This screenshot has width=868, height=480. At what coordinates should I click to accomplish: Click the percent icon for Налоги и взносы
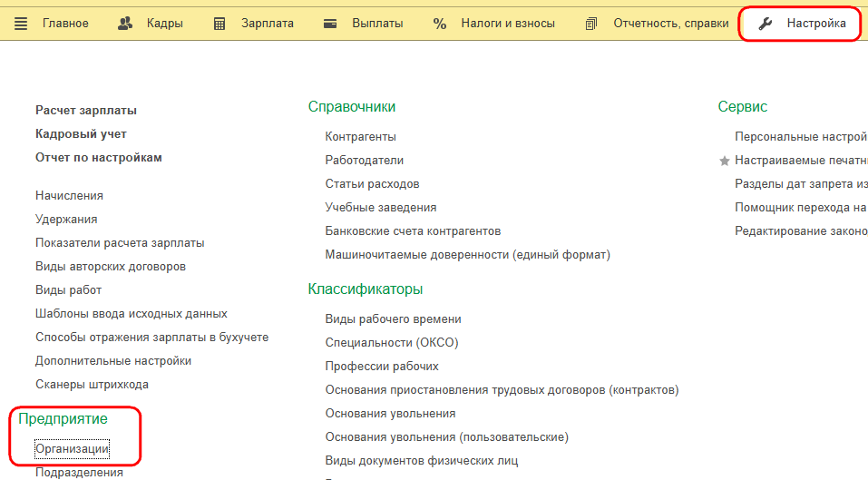point(440,24)
